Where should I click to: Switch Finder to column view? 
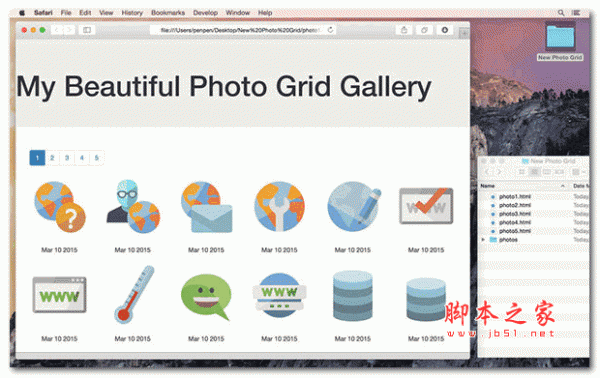(547, 172)
